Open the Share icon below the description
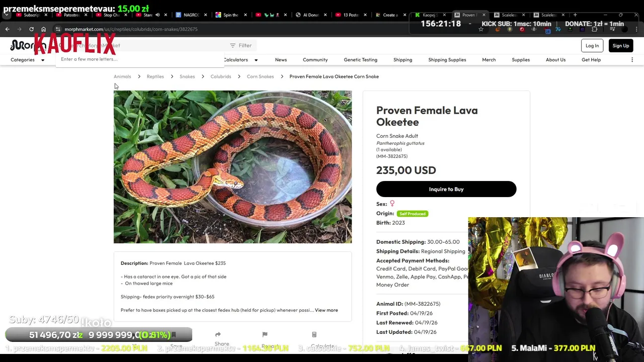 (218, 334)
